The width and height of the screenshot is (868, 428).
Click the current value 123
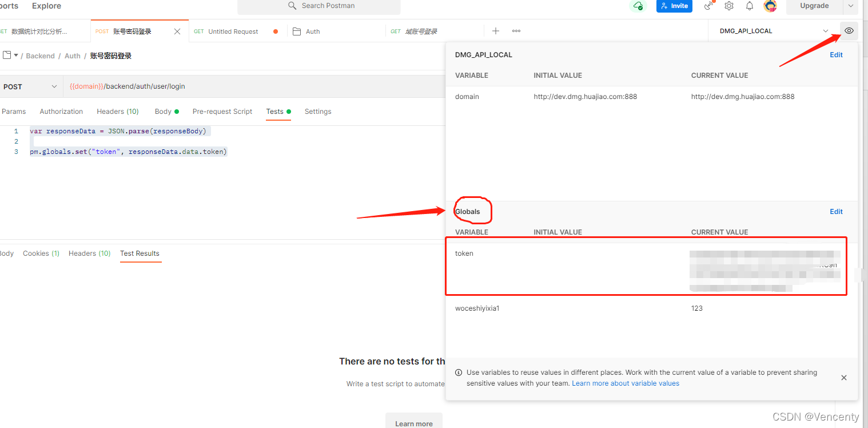click(x=697, y=308)
